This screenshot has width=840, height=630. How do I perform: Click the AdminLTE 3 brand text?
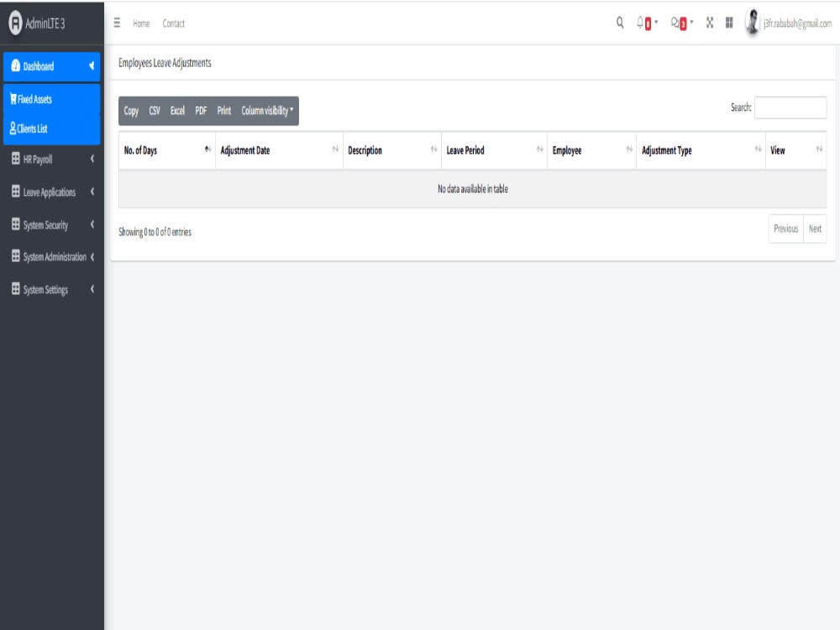click(x=45, y=24)
